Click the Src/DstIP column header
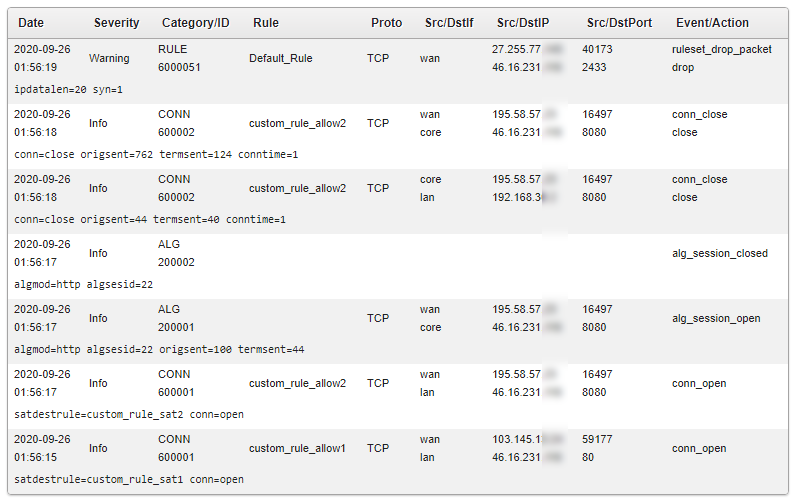Screen dimensions: 794x501 523,23
